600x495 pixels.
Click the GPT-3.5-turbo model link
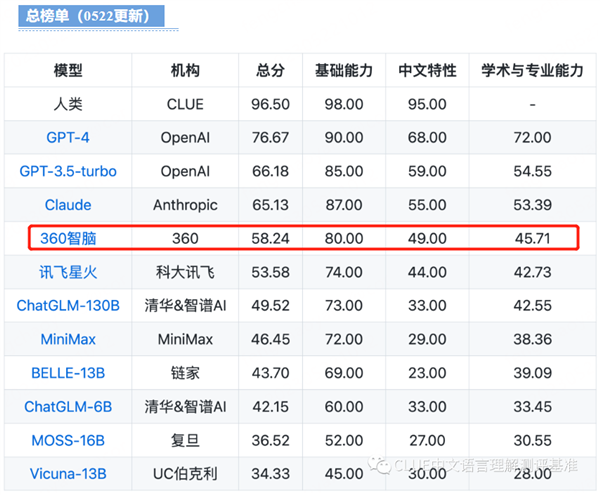(68, 171)
